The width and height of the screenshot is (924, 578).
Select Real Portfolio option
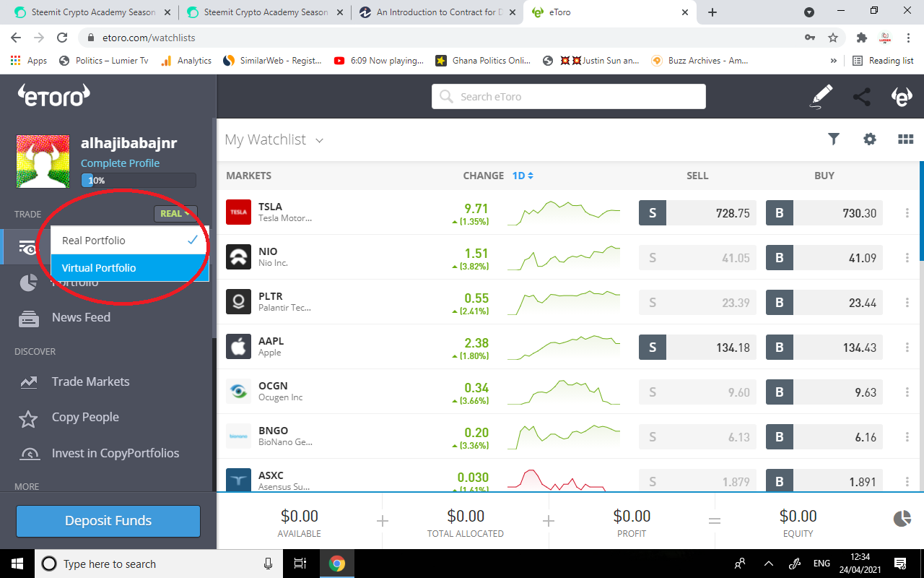130,241
